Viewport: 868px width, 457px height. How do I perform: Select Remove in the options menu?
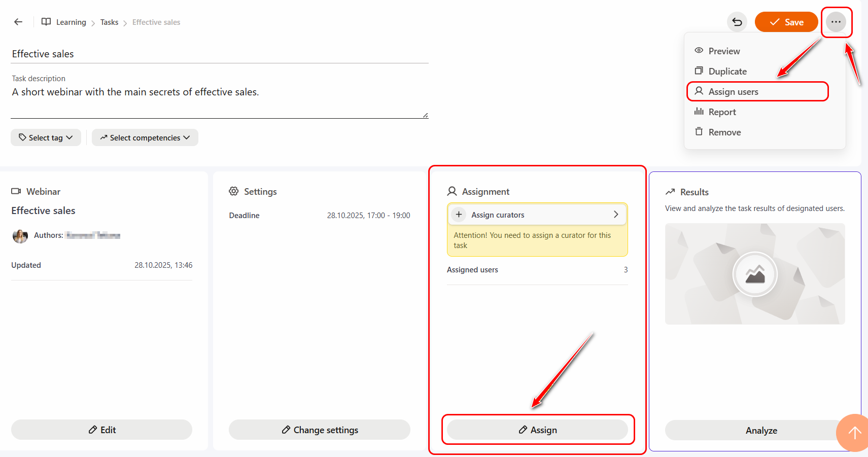[x=724, y=132]
